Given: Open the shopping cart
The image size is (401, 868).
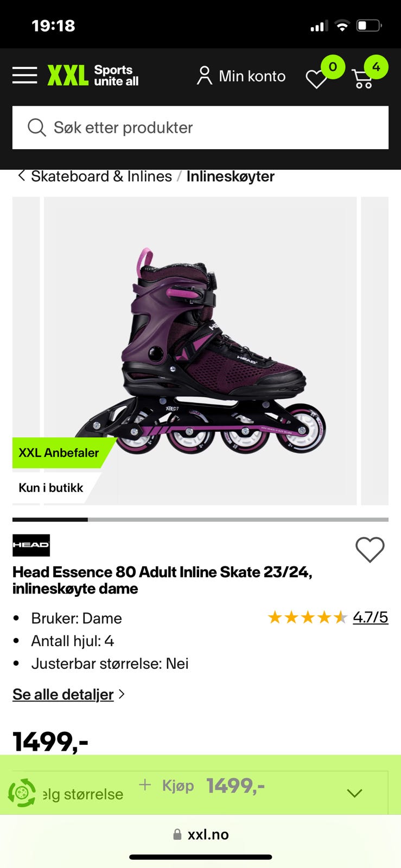Looking at the screenshot, I should pos(362,79).
